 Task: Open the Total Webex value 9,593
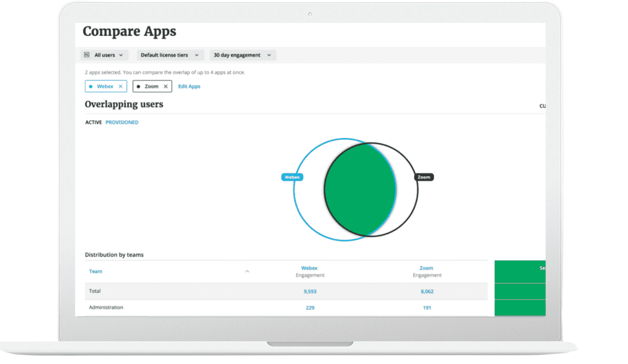310,292
